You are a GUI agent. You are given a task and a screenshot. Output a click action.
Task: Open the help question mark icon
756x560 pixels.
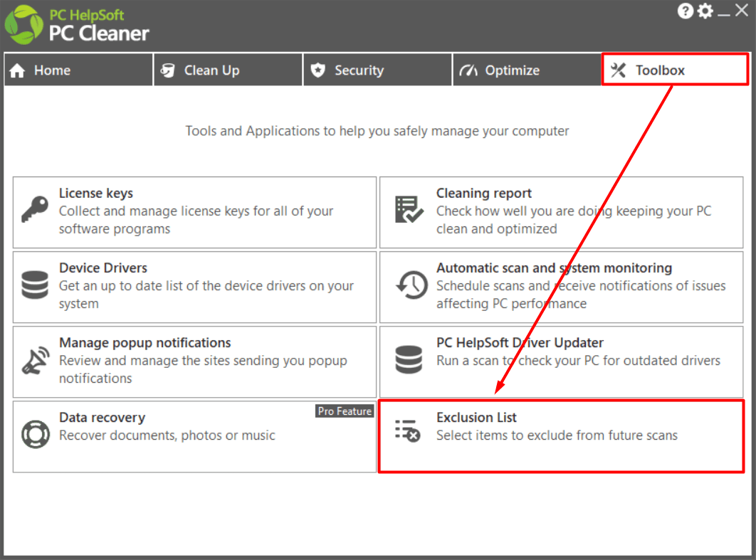point(686,11)
